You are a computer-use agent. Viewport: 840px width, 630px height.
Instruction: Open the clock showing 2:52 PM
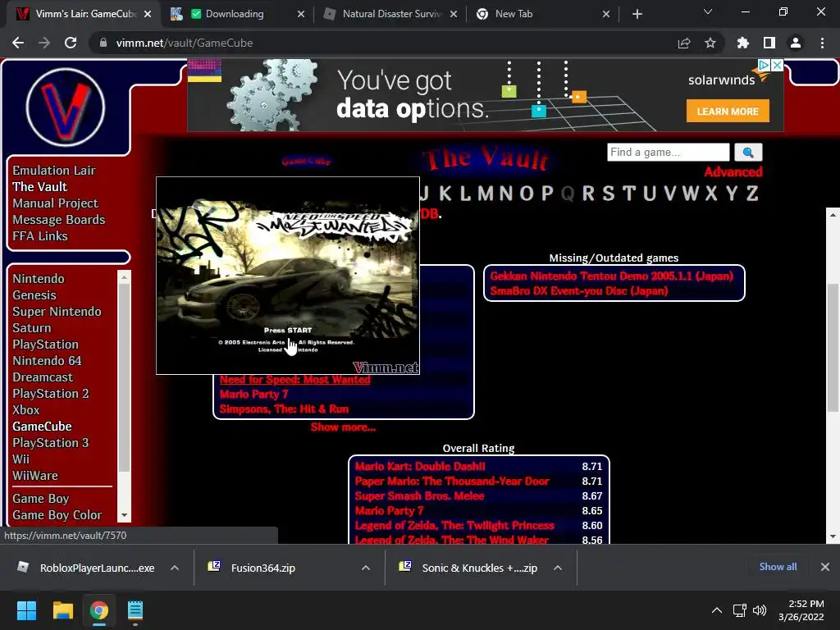(801, 610)
